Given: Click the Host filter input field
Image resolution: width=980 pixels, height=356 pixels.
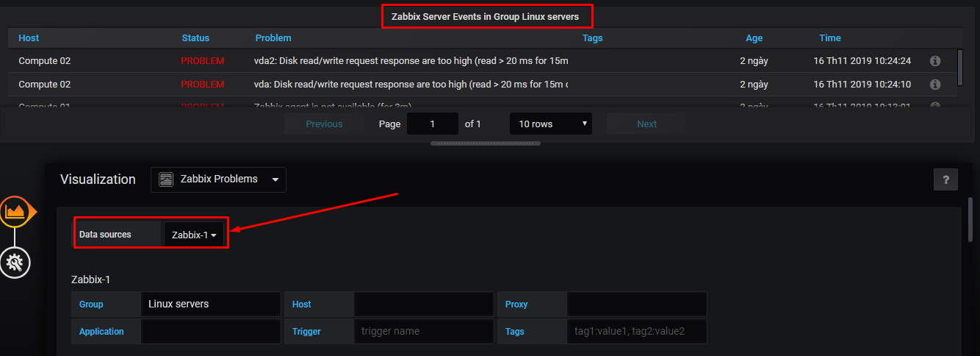Looking at the screenshot, I should (x=424, y=304).
